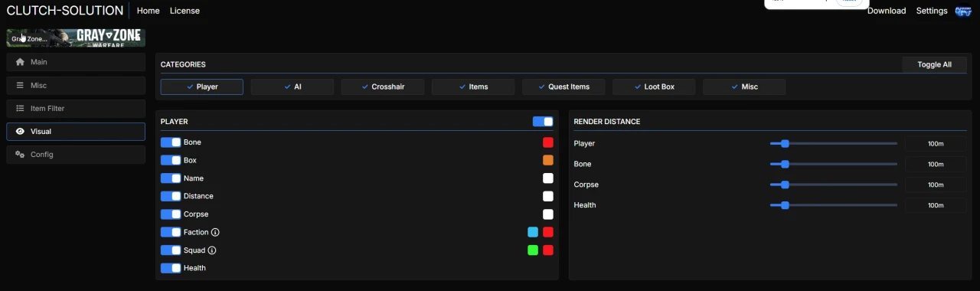This screenshot has height=291, width=980.
Task: Open Settings in the top bar
Action: tap(932, 11)
